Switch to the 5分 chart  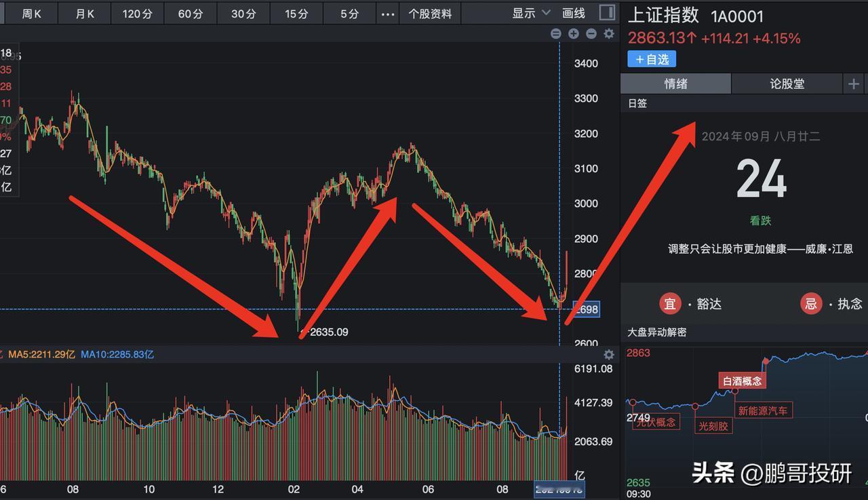[349, 14]
